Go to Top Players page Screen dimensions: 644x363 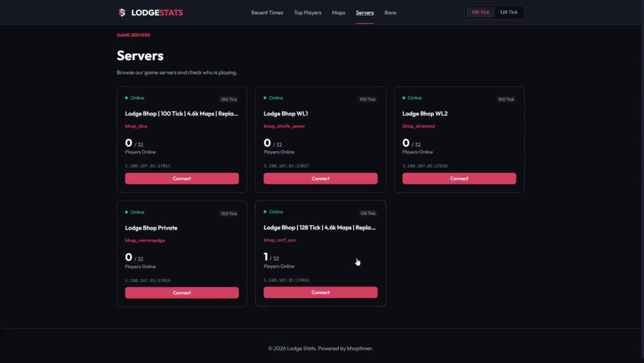coord(308,13)
